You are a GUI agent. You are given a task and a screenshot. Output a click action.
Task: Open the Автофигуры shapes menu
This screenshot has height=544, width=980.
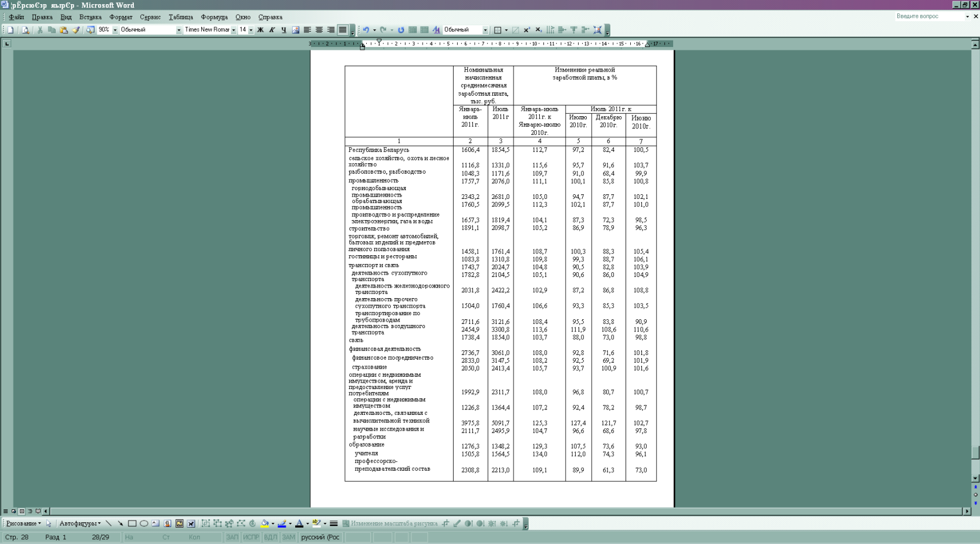(x=80, y=523)
